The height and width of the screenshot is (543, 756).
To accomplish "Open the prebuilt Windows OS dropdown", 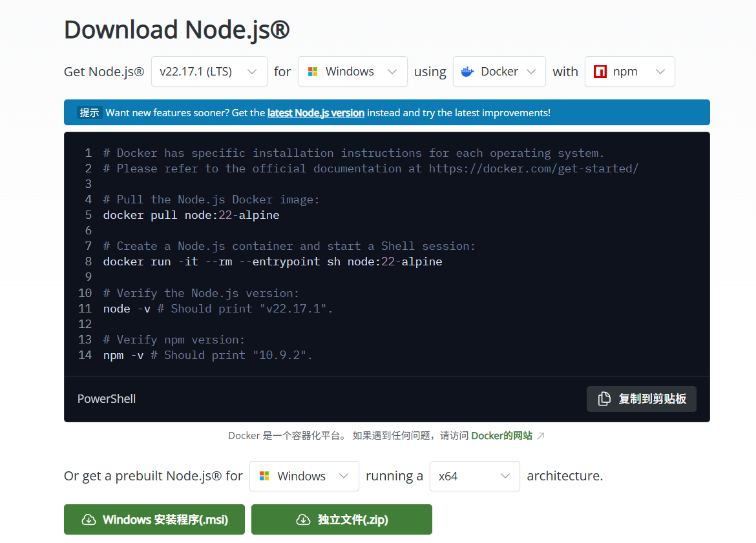I will point(304,476).
